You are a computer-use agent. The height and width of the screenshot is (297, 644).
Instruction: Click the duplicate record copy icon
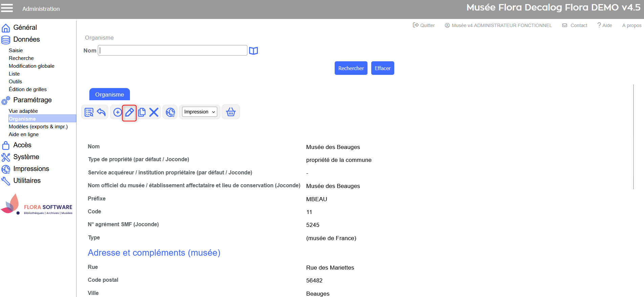tap(142, 112)
